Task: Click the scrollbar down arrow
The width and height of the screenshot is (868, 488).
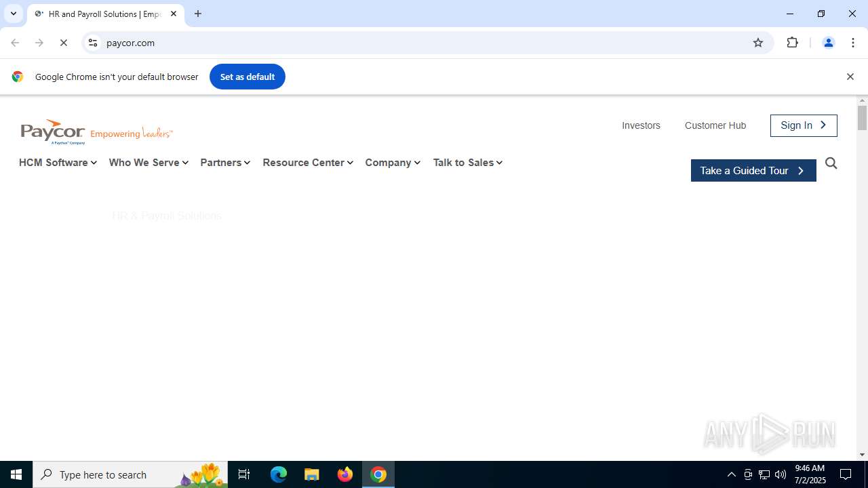Action: tap(862, 455)
